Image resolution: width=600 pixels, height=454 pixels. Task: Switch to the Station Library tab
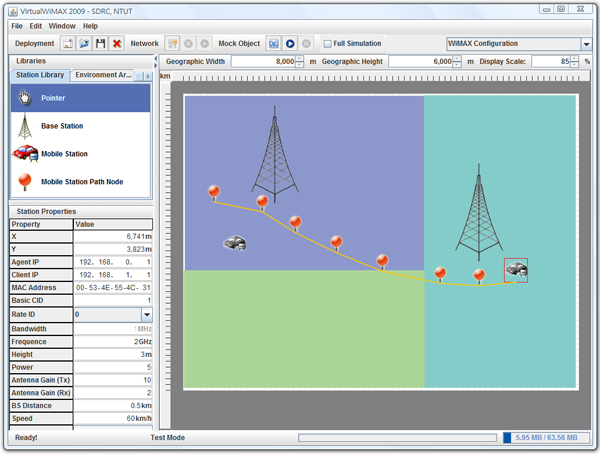click(40, 75)
